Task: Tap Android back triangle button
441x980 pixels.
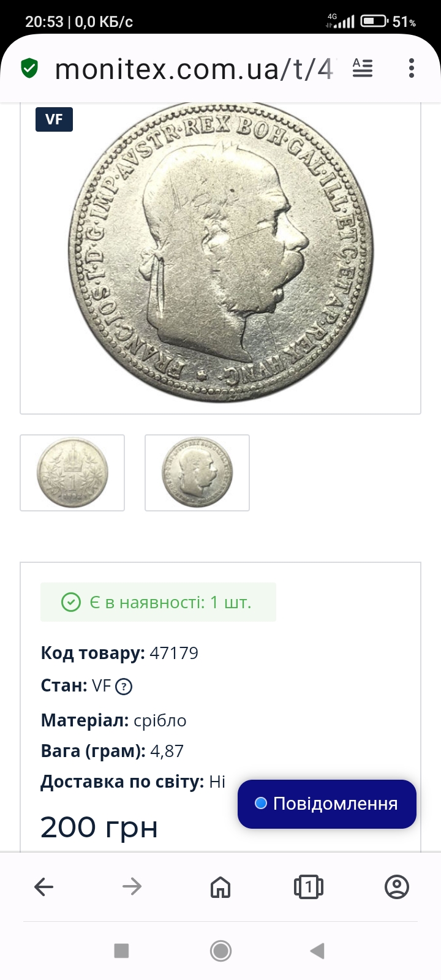Action: pos(317,951)
